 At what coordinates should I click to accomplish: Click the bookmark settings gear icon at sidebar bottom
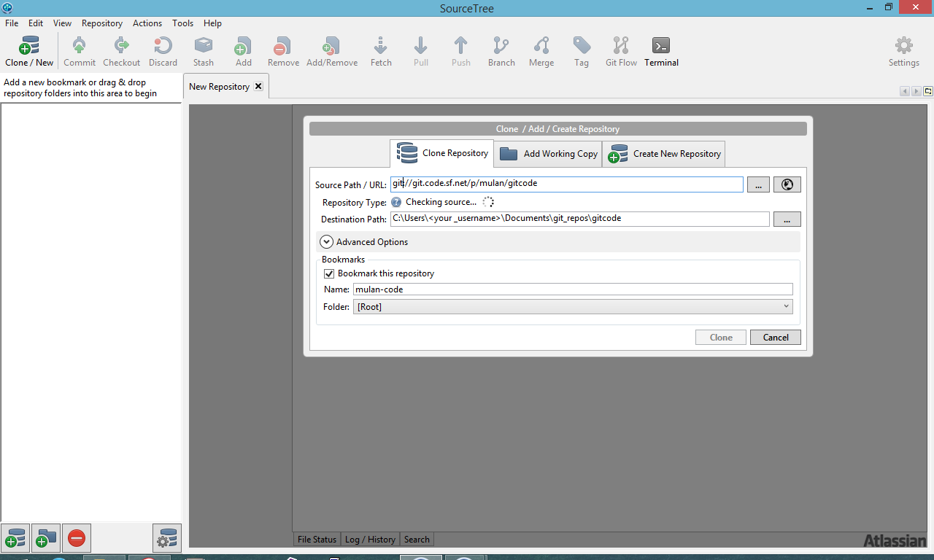coord(167,538)
